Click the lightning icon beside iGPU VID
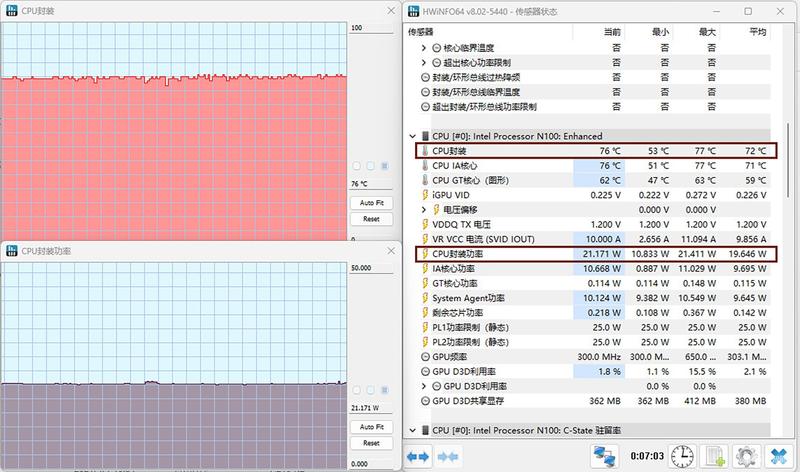 pos(425,195)
